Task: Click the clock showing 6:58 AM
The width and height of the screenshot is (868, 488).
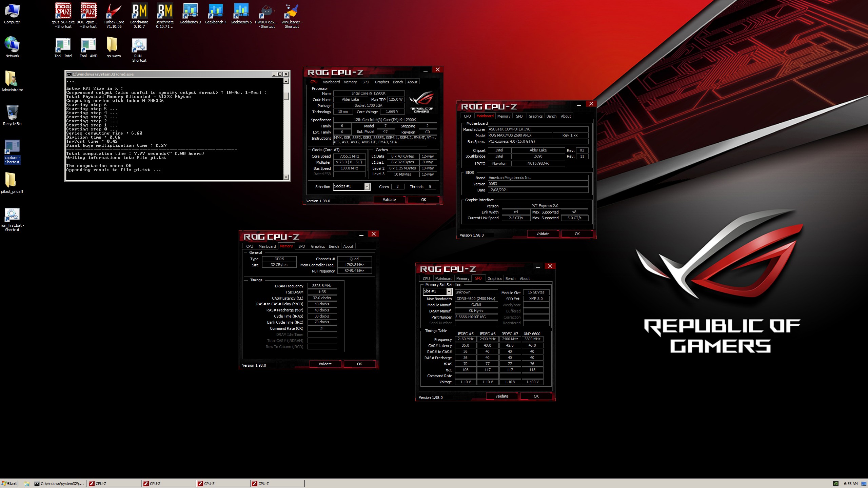Action: pyautogui.click(x=850, y=484)
